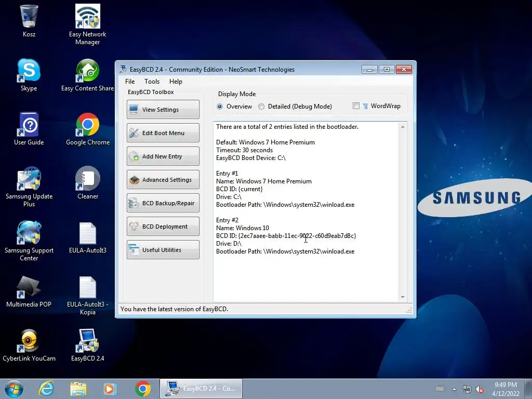The height and width of the screenshot is (399, 532).
Task: Open Advanced Settings in the toolbox
Action: coord(163,179)
